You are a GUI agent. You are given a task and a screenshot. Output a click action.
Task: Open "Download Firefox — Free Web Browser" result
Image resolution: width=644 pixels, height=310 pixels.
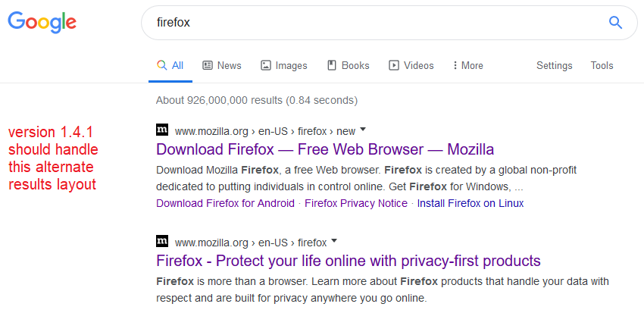pos(325,149)
